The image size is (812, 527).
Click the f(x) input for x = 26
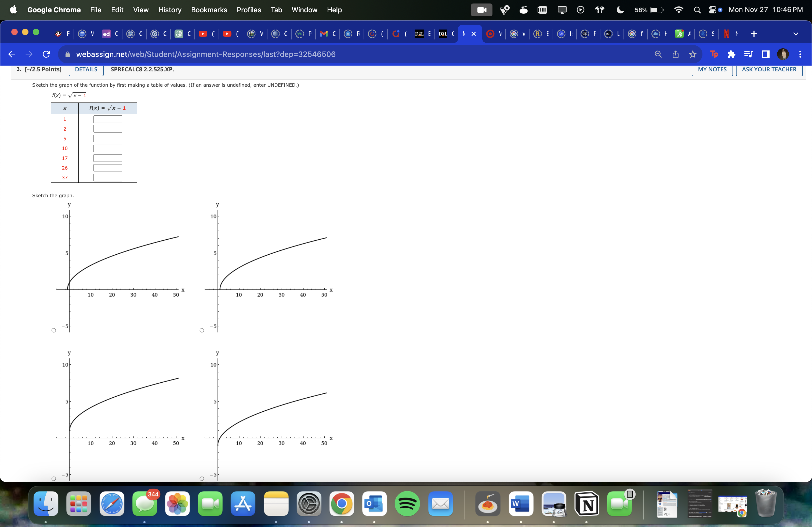[107, 168]
